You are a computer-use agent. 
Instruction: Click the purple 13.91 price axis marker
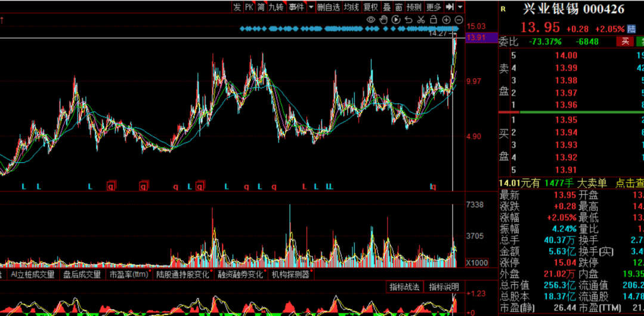click(x=476, y=38)
